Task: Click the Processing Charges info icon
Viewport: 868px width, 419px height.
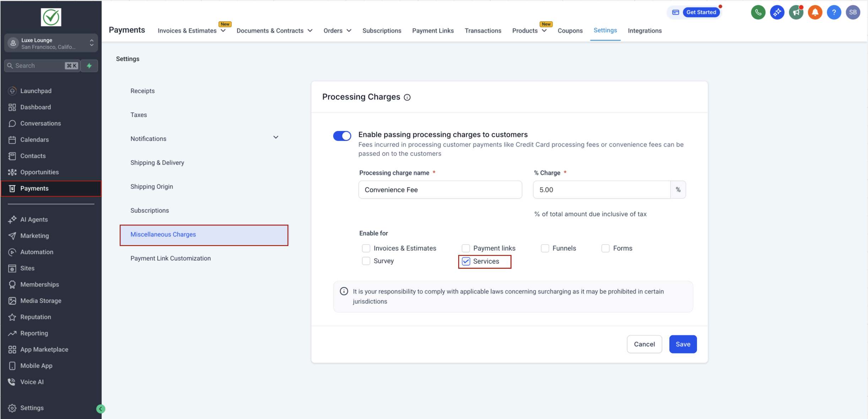Action: pyautogui.click(x=407, y=97)
